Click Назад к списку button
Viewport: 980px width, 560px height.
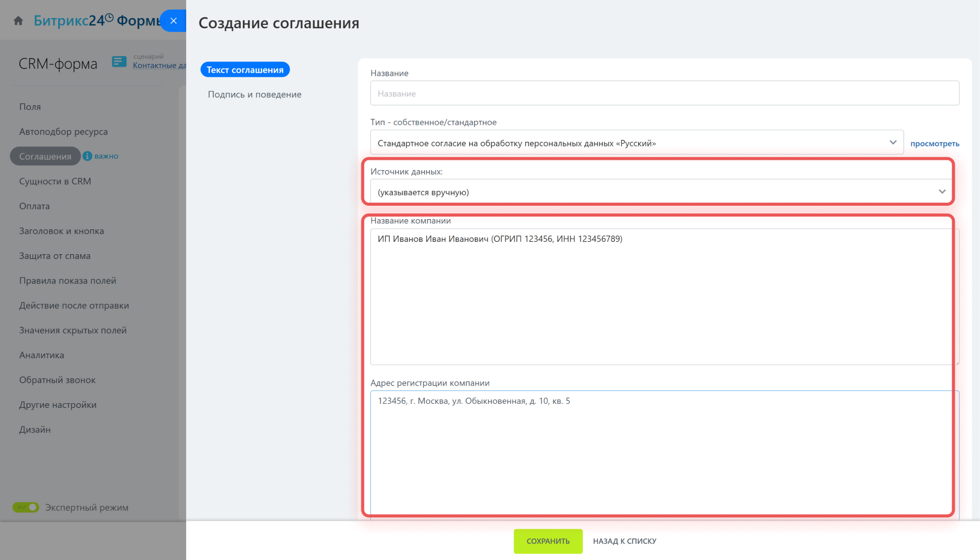[624, 541]
